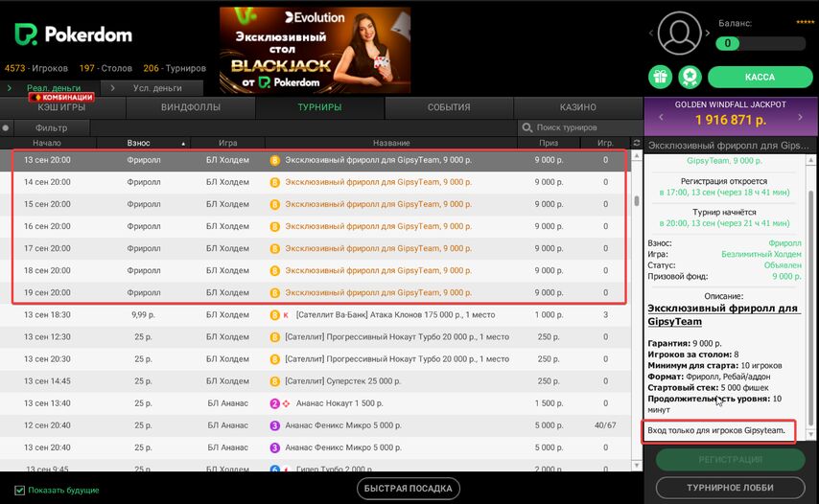Click the green КАССА button
The width and height of the screenshot is (819, 504).
[x=760, y=78]
